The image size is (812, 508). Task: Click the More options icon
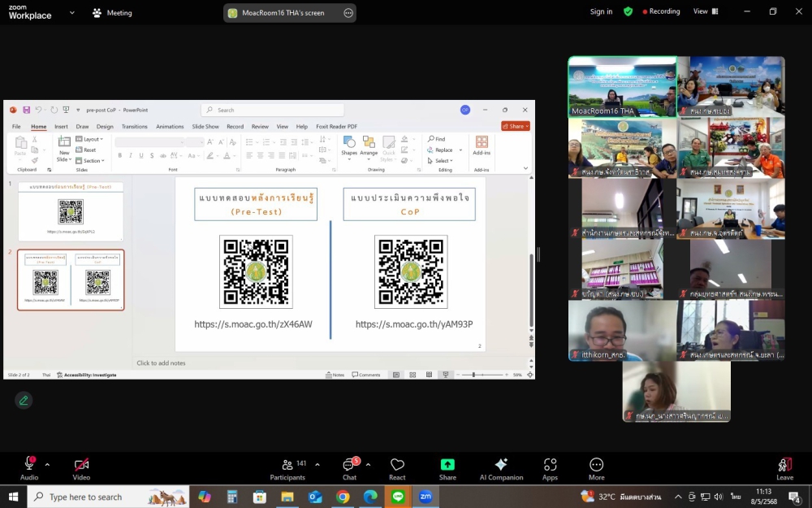point(597,467)
